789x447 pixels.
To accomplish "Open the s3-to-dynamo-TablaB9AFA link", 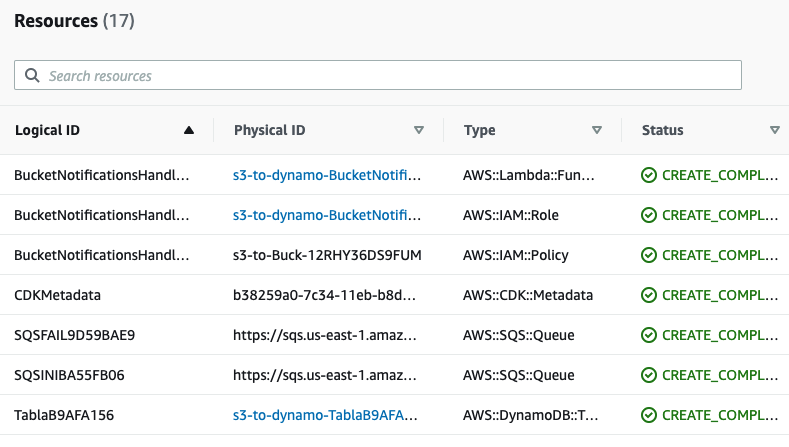I will 326,415.
